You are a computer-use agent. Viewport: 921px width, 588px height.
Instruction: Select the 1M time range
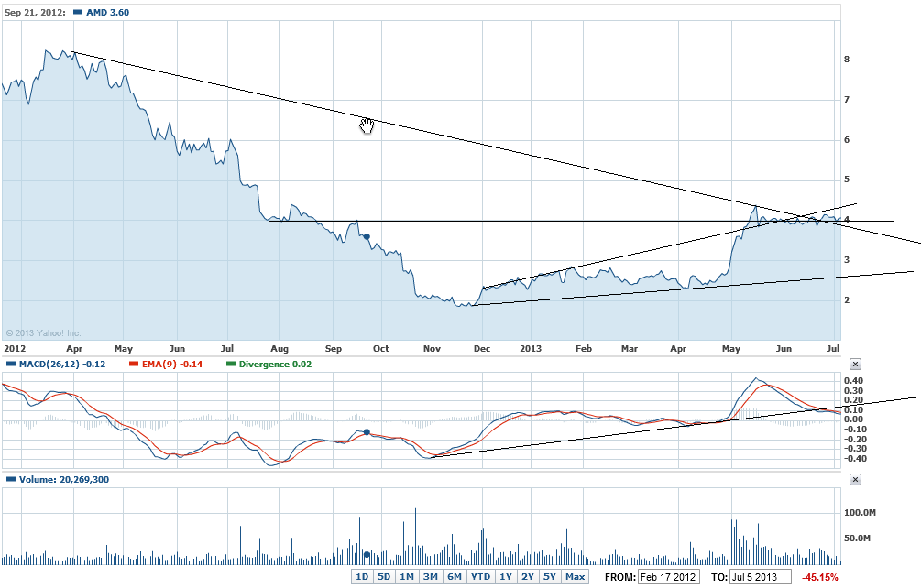[407, 577]
